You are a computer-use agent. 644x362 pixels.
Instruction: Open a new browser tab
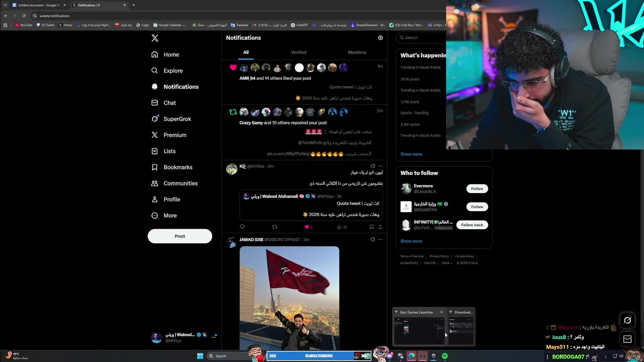pyautogui.click(x=133, y=5)
